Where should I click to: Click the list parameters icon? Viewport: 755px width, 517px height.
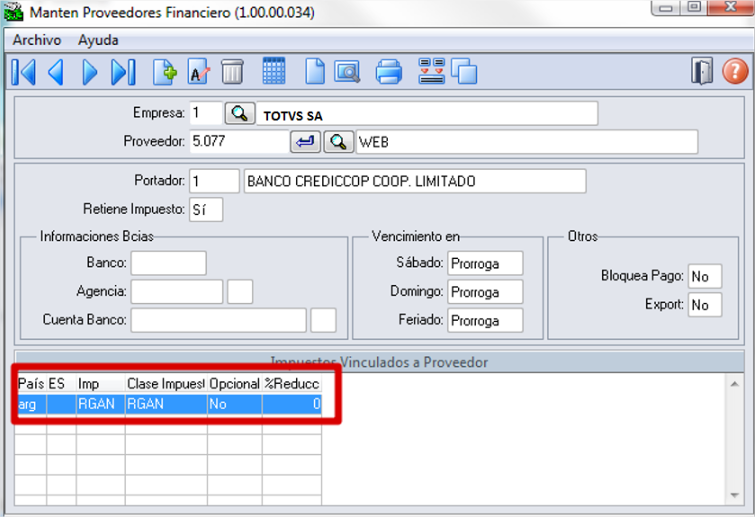coord(431,71)
